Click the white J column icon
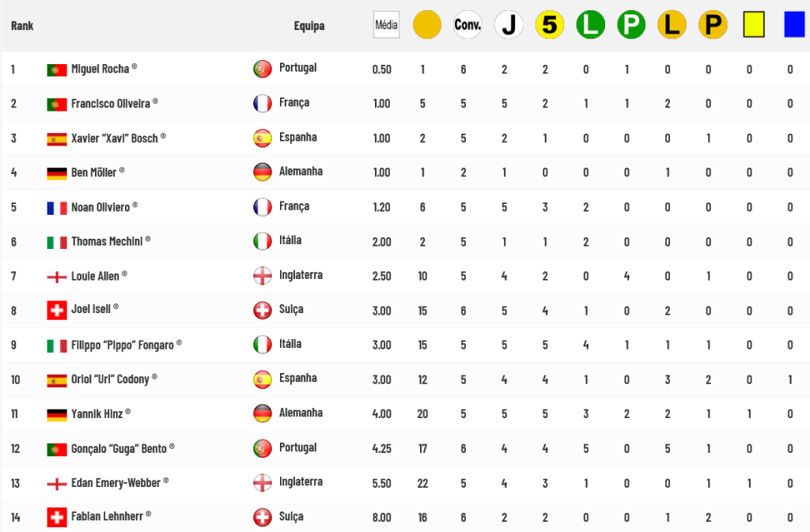 pyautogui.click(x=509, y=25)
